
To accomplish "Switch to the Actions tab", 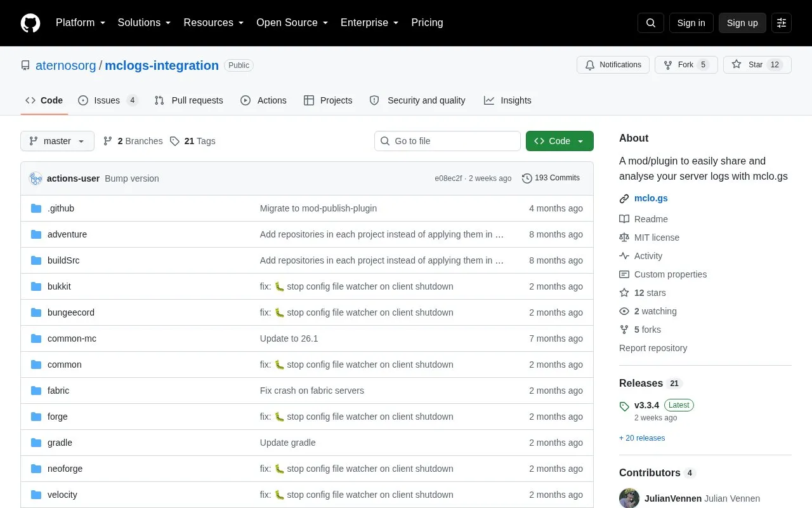I will click(263, 100).
